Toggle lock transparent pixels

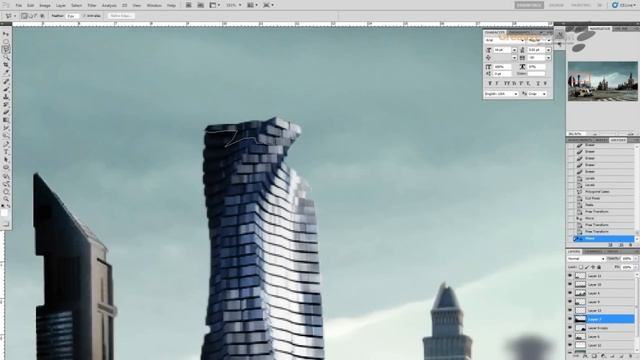click(581, 267)
